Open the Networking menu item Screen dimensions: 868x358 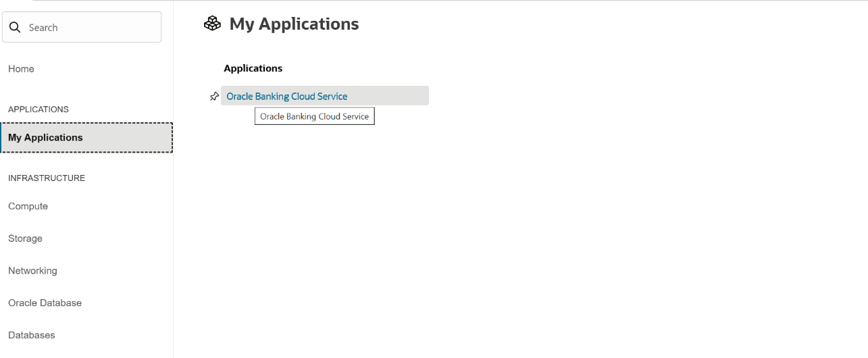(32, 271)
